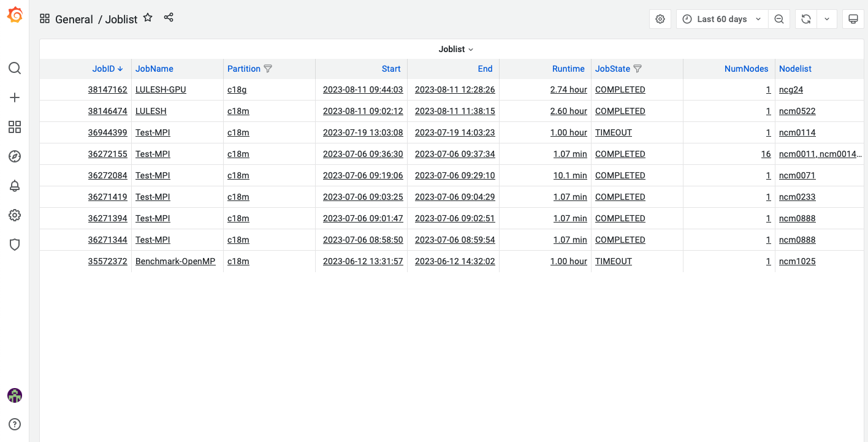
Task: Open the search dashboards icon
Action: (15, 68)
